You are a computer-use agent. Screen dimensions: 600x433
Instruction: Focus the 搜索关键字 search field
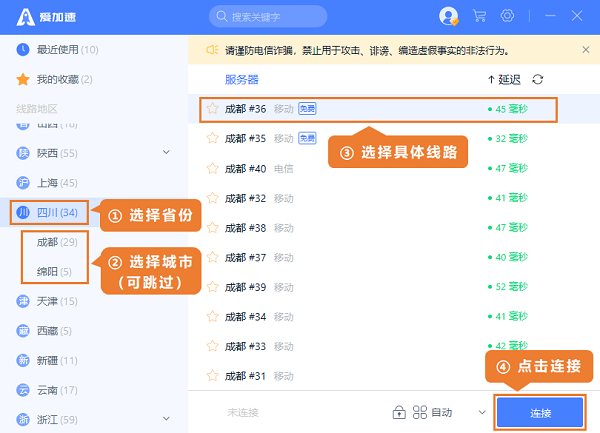tap(268, 16)
